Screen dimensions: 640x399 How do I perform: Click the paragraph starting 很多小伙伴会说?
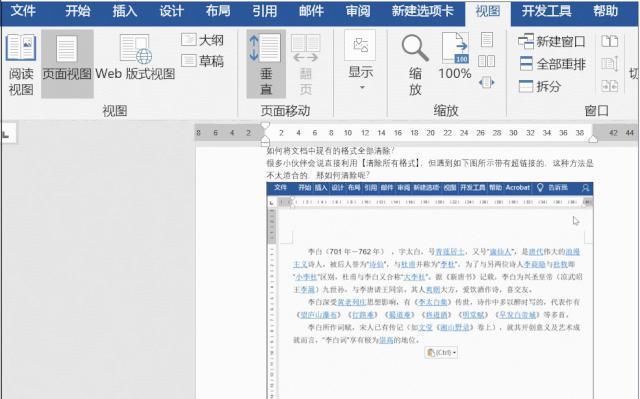point(430,169)
